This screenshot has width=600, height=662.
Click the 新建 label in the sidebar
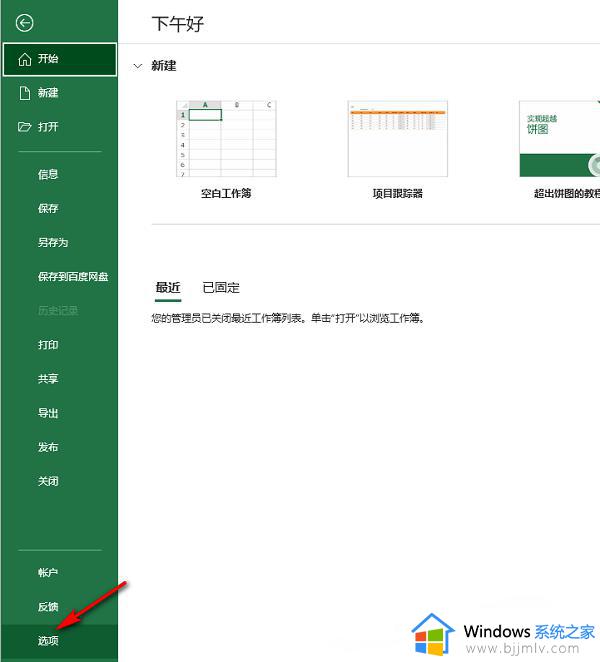coord(48,93)
